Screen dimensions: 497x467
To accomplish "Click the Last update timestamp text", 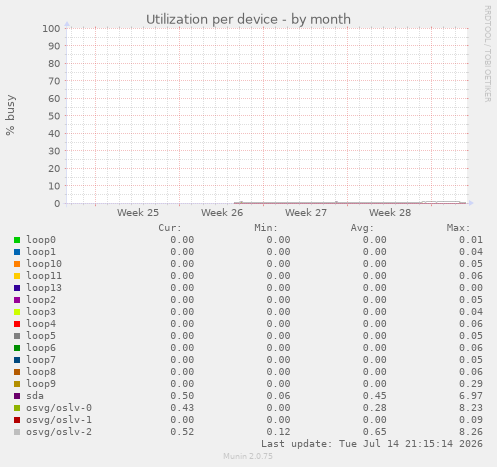I will [372, 444].
